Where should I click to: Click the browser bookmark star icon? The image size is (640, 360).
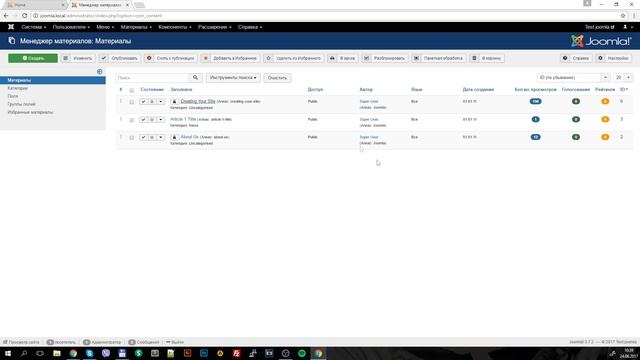[623, 16]
